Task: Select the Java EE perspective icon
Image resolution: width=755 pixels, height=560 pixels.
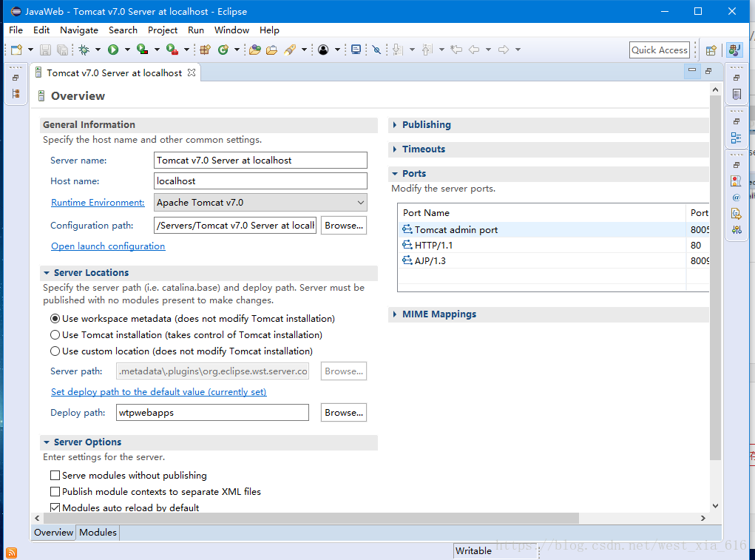Action: 734,50
